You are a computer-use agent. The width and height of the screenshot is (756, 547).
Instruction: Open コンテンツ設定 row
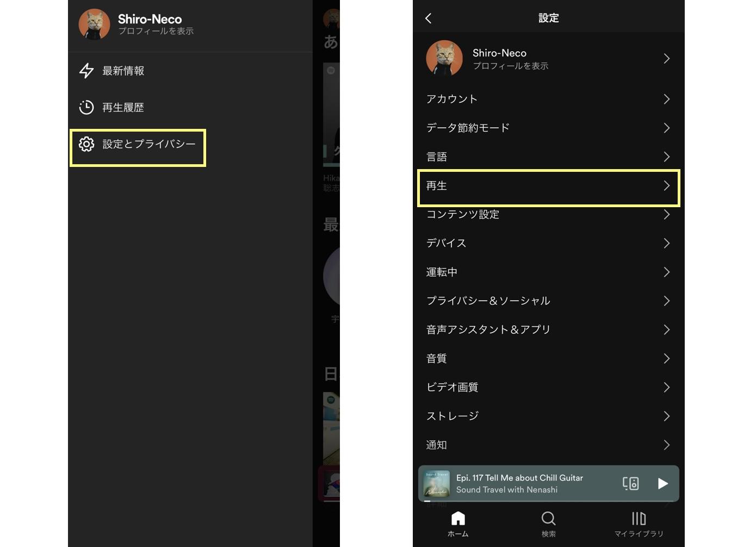[549, 214]
